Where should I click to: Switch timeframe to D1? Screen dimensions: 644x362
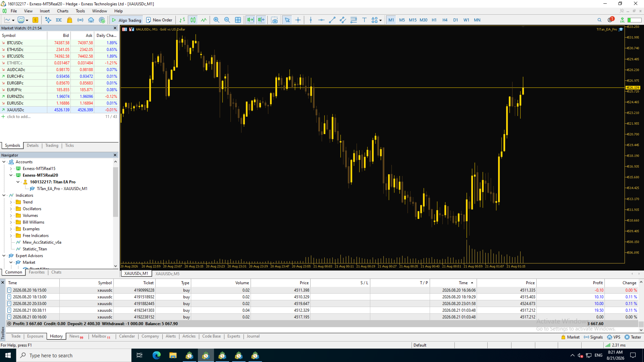pyautogui.click(x=455, y=20)
